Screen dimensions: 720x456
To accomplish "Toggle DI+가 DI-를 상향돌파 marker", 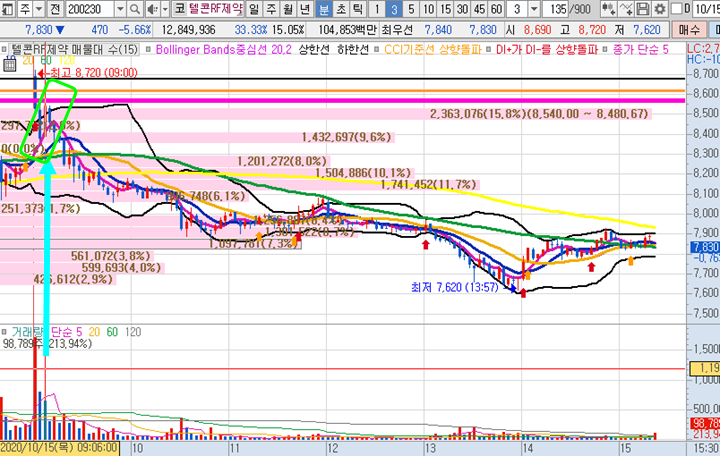I will coord(489,50).
